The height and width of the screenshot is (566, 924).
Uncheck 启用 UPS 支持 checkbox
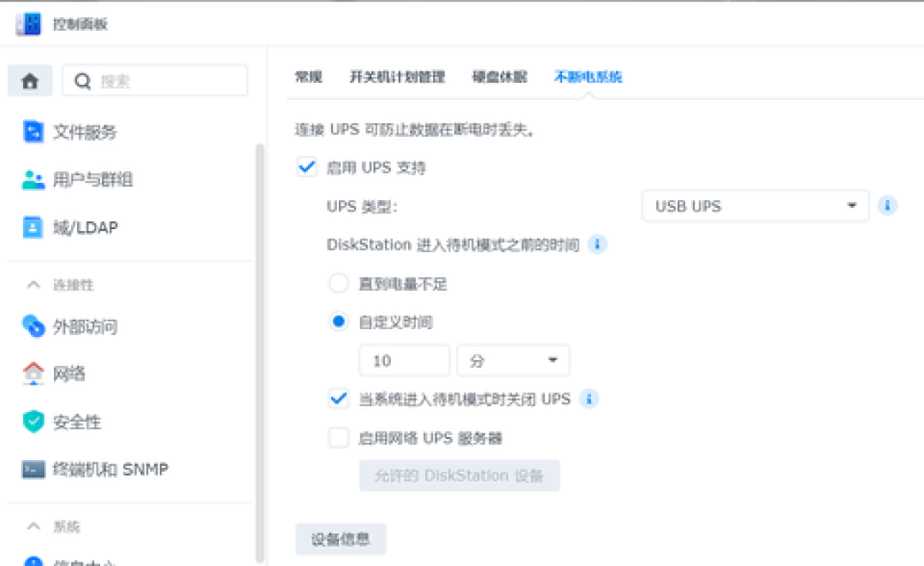tap(306, 168)
